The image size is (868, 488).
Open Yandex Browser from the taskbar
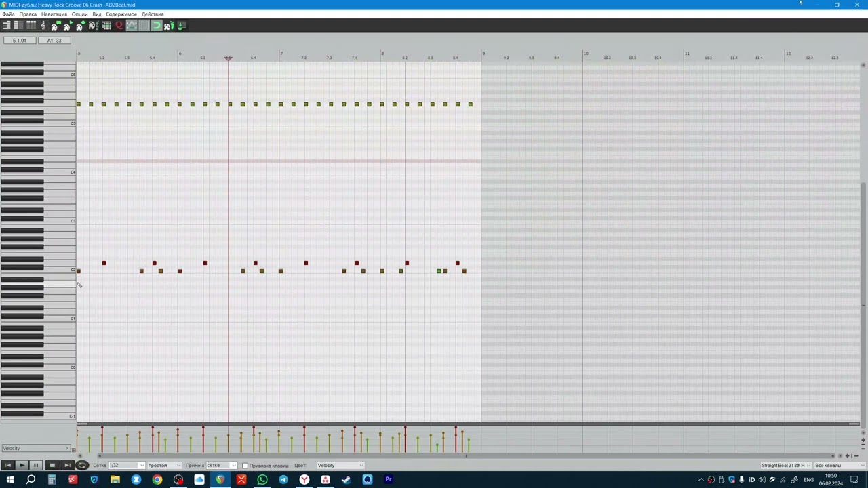click(304, 480)
